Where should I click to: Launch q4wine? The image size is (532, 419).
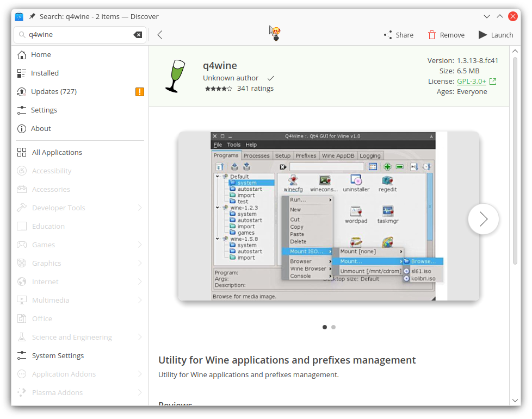496,35
